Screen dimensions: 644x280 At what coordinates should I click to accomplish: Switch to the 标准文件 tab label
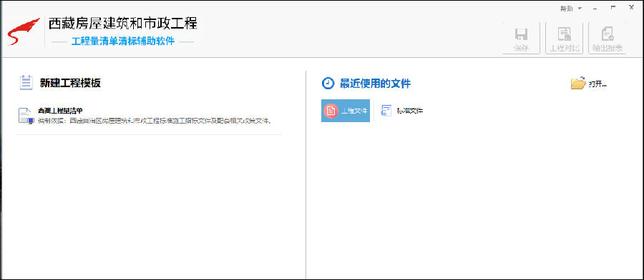409,111
